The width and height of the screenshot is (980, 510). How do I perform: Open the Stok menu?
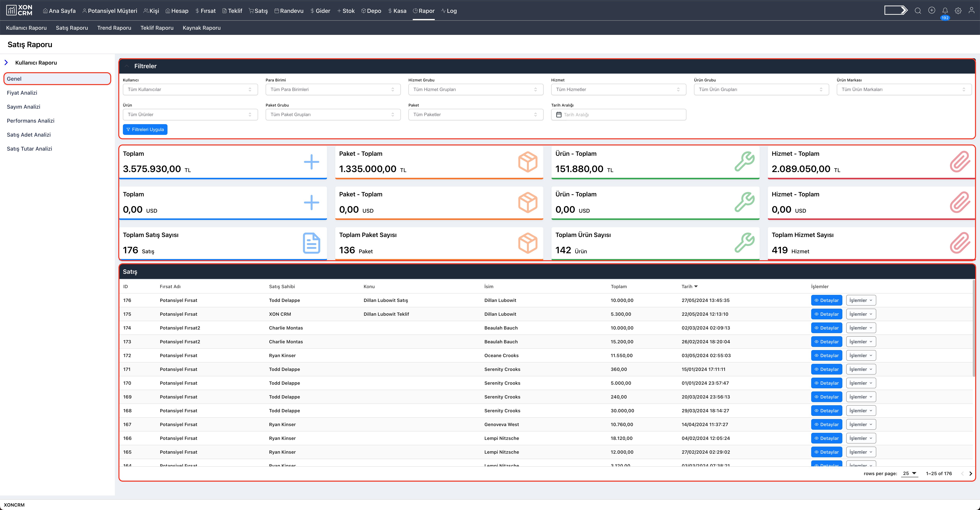click(346, 11)
